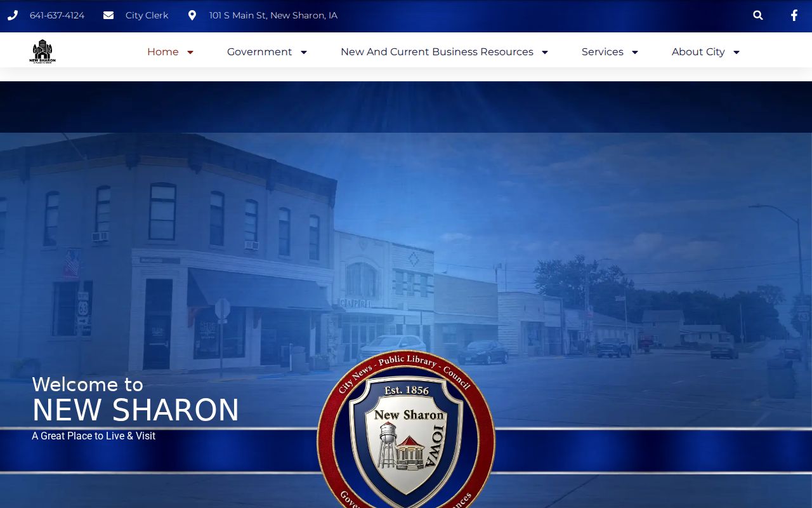Click the New Sharon Iowa city seal
This screenshot has width=812, height=508.
click(406, 429)
